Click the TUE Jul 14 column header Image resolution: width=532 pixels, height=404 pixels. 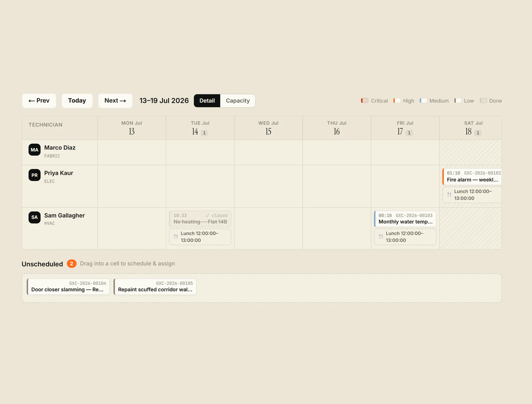coord(200,128)
